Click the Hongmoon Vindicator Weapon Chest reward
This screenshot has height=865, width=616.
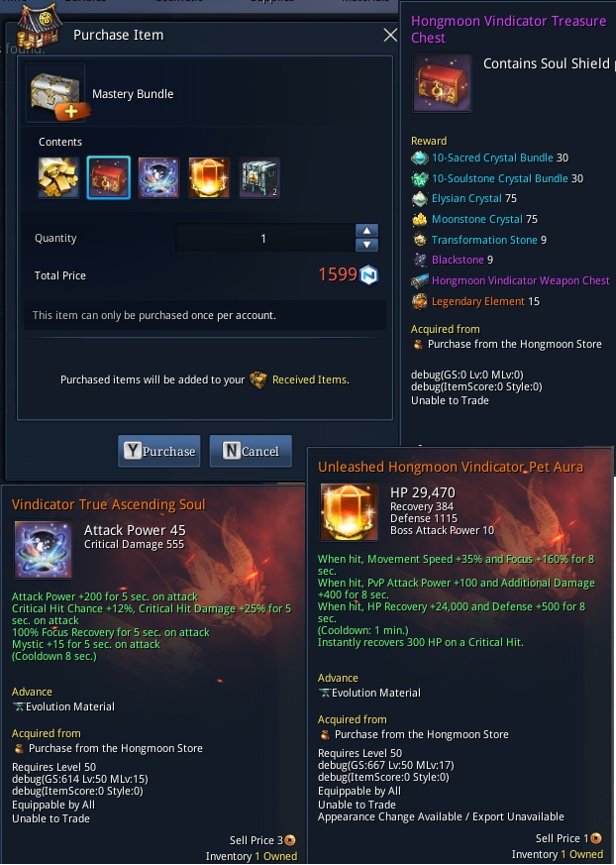coord(511,280)
